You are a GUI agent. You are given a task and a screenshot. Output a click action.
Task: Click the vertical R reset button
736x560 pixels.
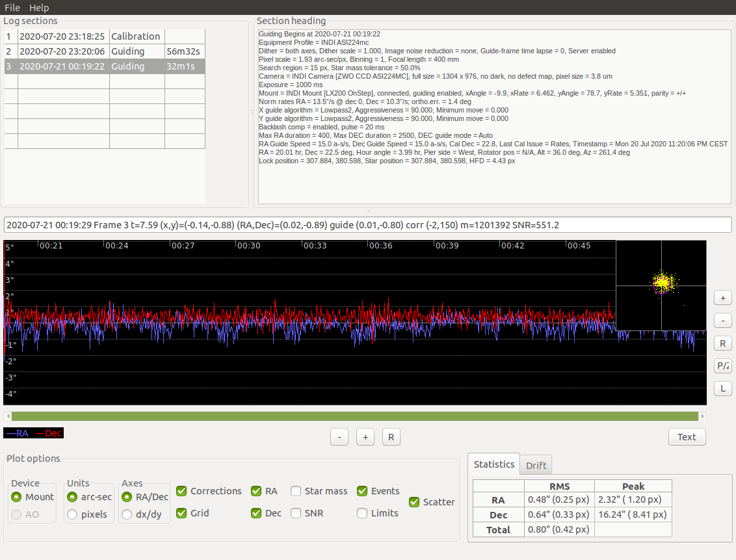point(722,343)
